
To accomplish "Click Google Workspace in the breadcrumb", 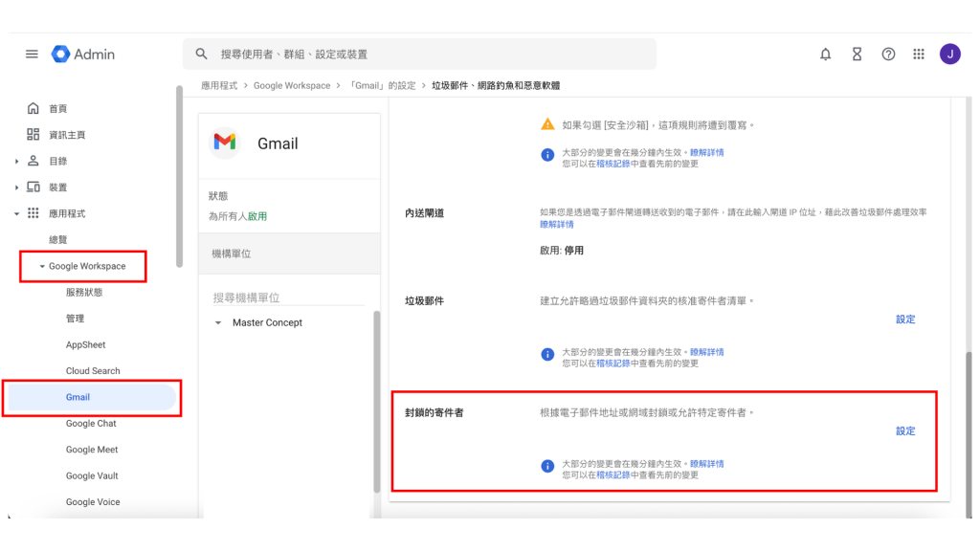I will (292, 85).
